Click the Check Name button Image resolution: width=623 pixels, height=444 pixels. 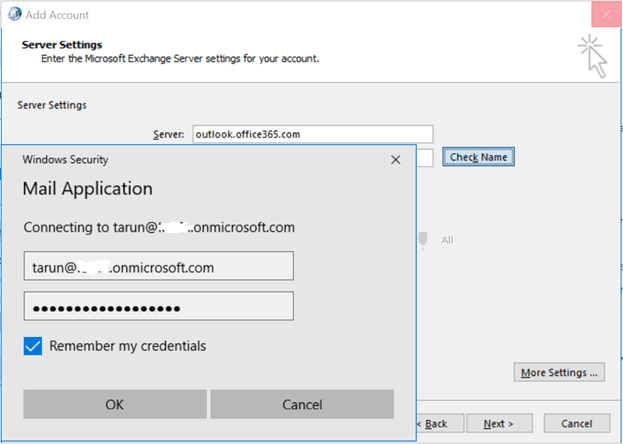[x=478, y=157]
